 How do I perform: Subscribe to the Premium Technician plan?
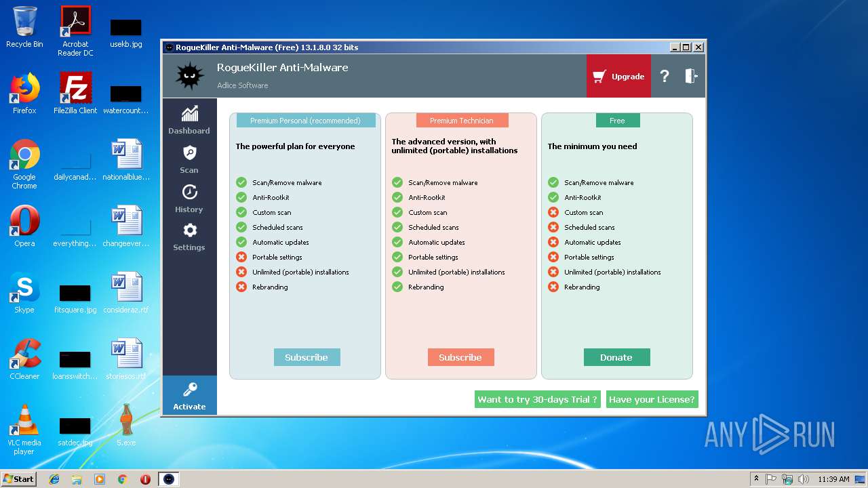pos(460,357)
